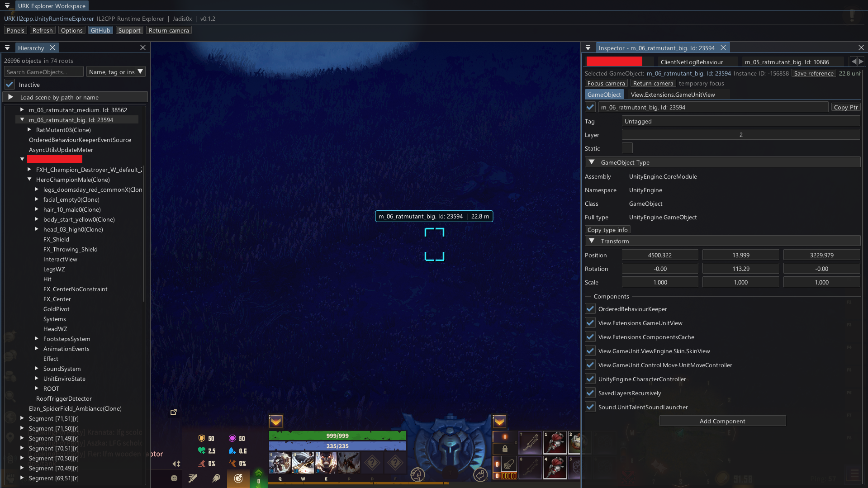Disable View.Extensions.ComponentsCache component checkbox

(590, 337)
